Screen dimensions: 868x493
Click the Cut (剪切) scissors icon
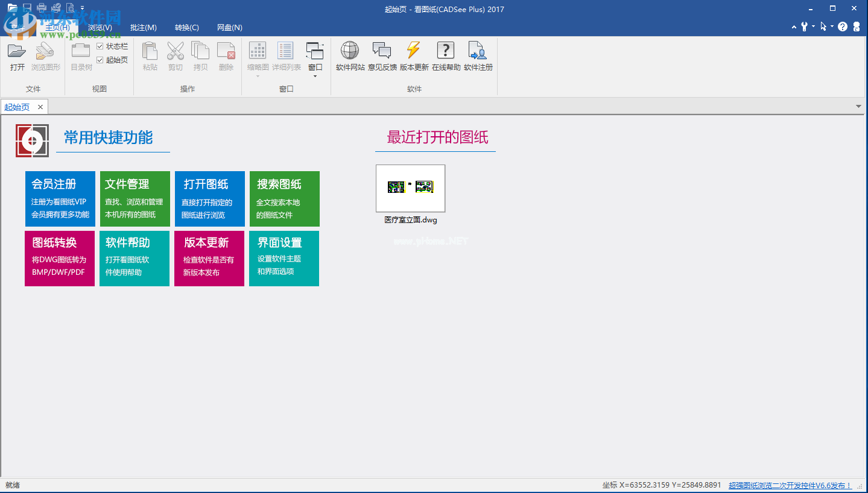(175, 51)
